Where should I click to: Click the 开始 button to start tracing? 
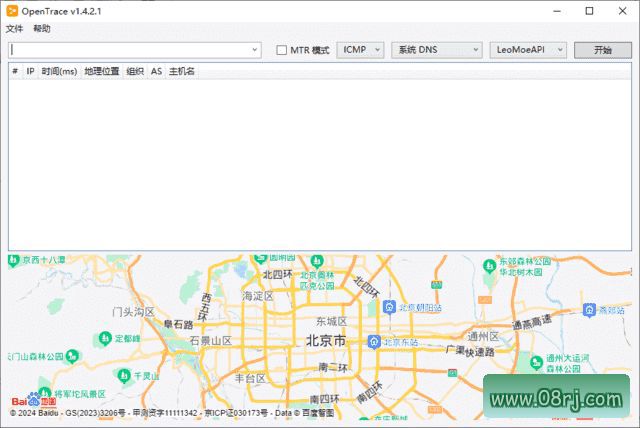[602, 50]
